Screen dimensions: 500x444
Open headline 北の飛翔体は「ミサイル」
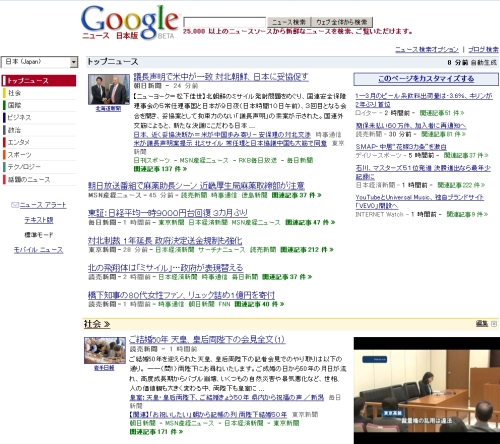[165, 268]
